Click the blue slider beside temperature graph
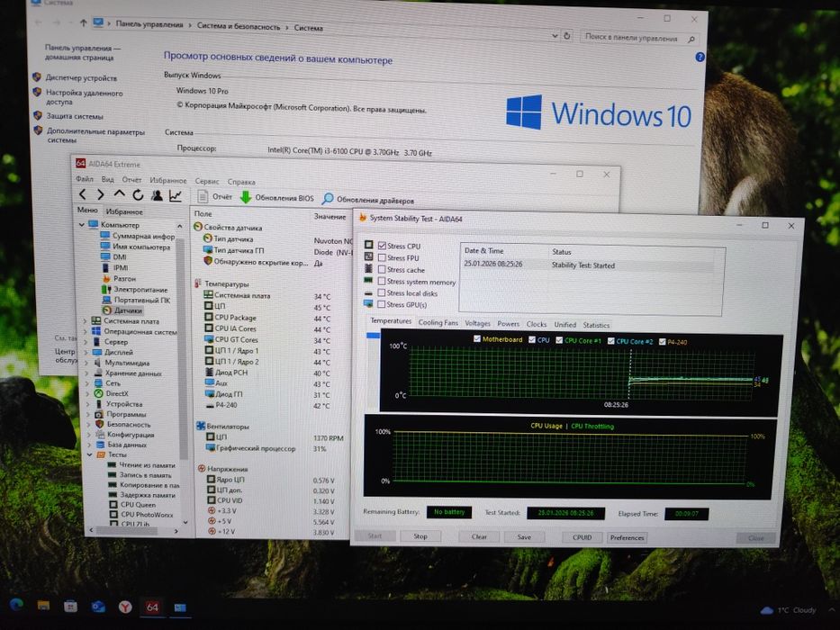The height and width of the screenshot is (630, 840). (373, 336)
